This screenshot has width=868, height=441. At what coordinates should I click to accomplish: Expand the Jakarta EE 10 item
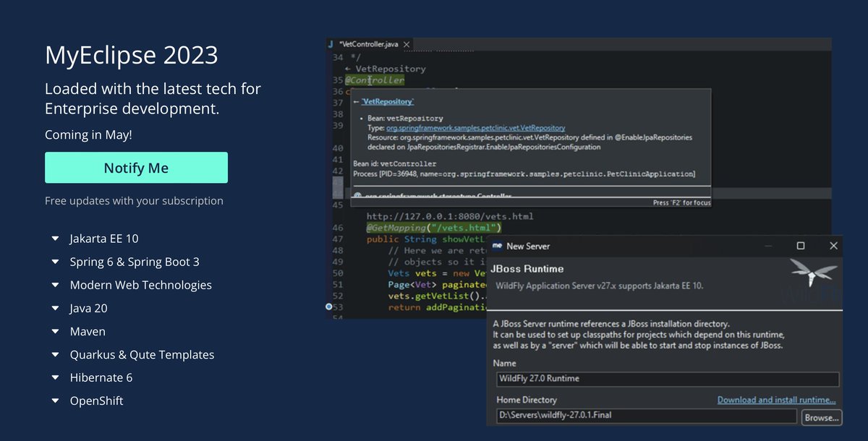coord(55,239)
